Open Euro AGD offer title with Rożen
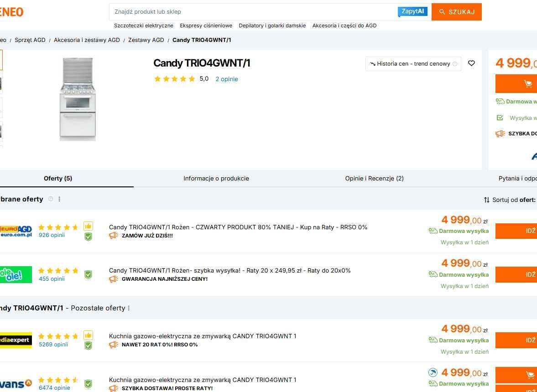 point(238,227)
